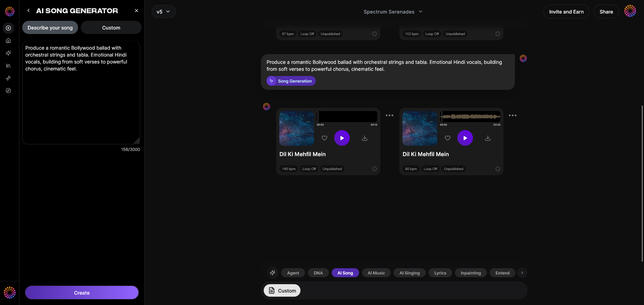
Task: Go back with AI Song Generator arrow
Action: 28,11
